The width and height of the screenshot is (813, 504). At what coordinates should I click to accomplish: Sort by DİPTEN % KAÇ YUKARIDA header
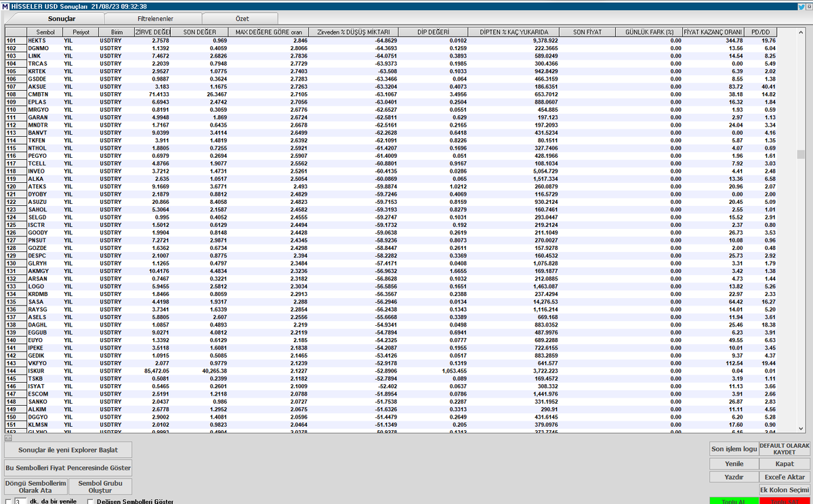click(513, 32)
